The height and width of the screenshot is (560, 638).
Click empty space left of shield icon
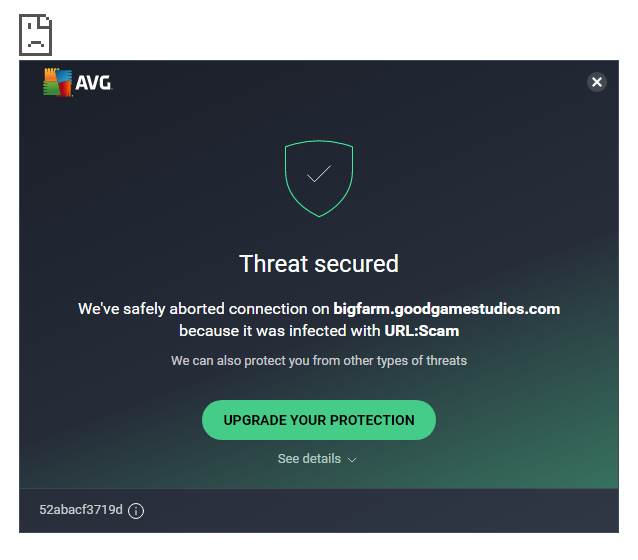pyautogui.click(x=150, y=179)
